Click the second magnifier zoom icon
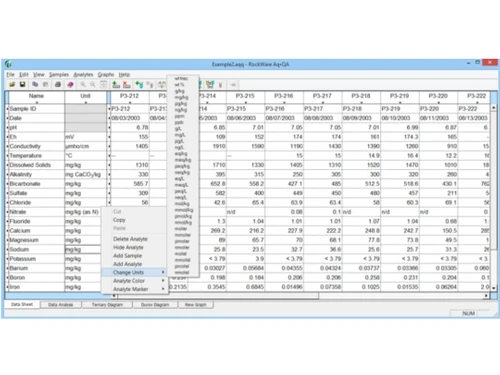 click(x=93, y=85)
